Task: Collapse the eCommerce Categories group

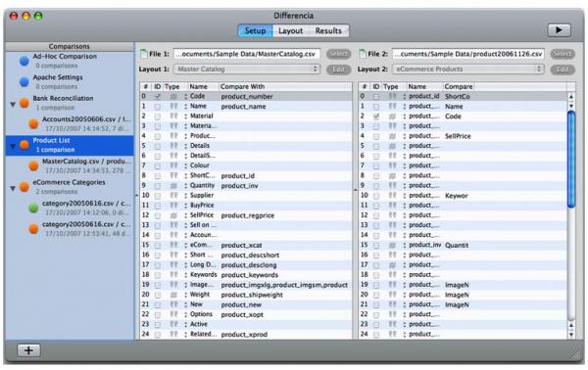Action: pyautogui.click(x=13, y=188)
